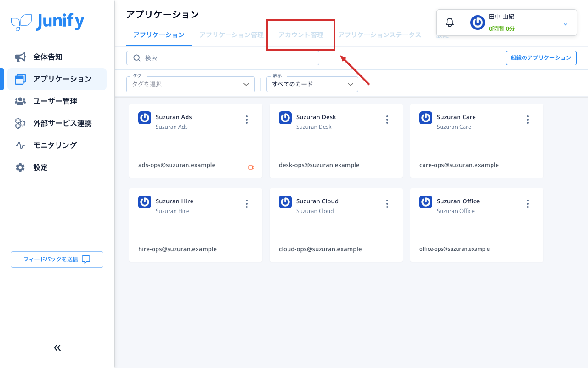Click the Suzuran Hire app logo
The width and height of the screenshot is (588, 368).
(x=145, y=202)
